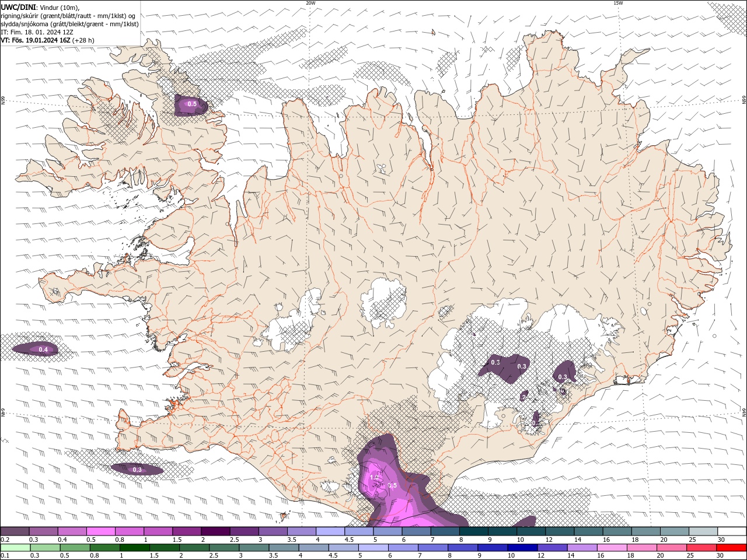Screen dimensions: 747x560
Task: Select the bright pink 0.5 swatch in snow scale
Action: [x=100, y=531]
